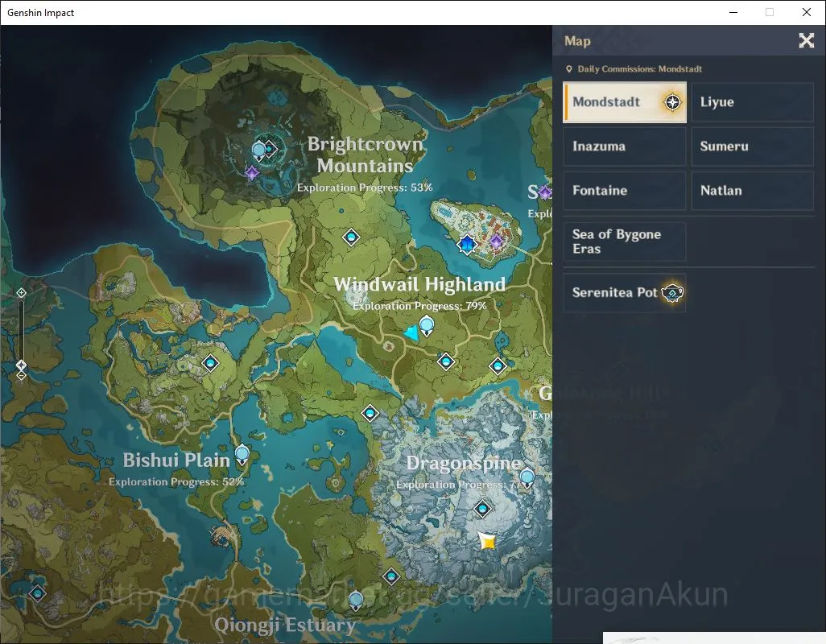Select the blue Statue of the Seven in Mondstadt city
The height and width of the screenshot is (644, 826).
tap(467, 245)
